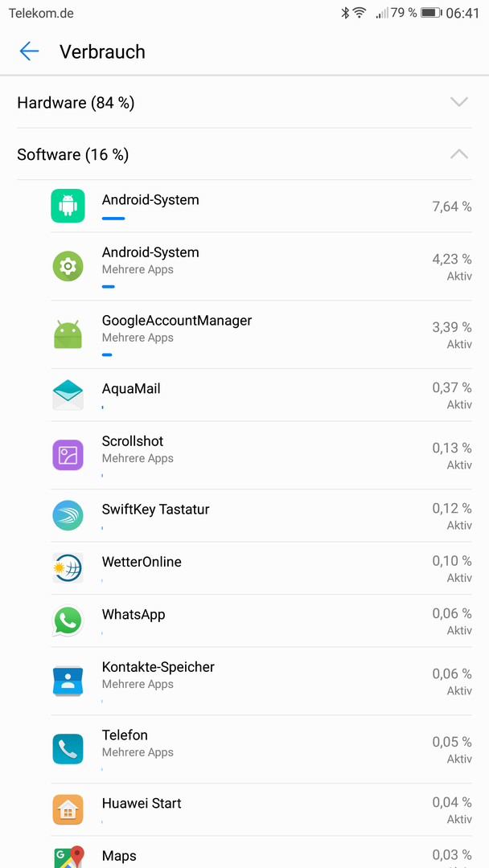
Task: Collapse the Software (16 %) section chevron
Action: tap(459, 154)
